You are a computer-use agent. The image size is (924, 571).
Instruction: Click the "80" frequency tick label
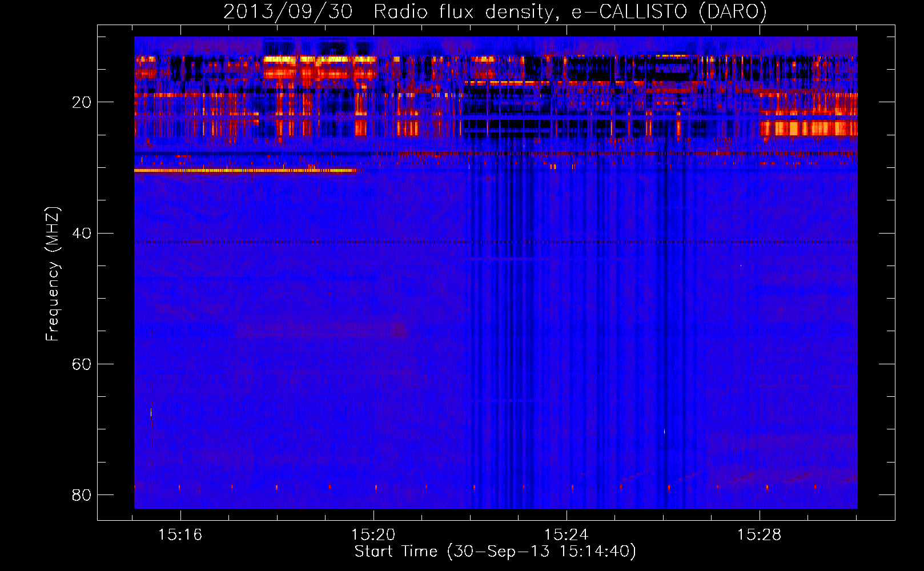pyautogui.click(x=82, y=495)
